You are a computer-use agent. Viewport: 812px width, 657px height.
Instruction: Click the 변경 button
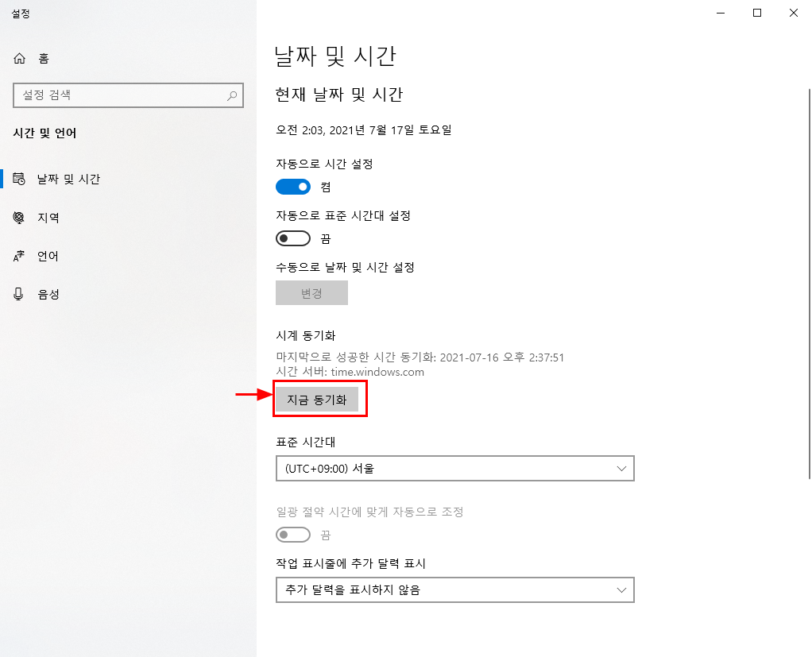(x=311, y=293)
